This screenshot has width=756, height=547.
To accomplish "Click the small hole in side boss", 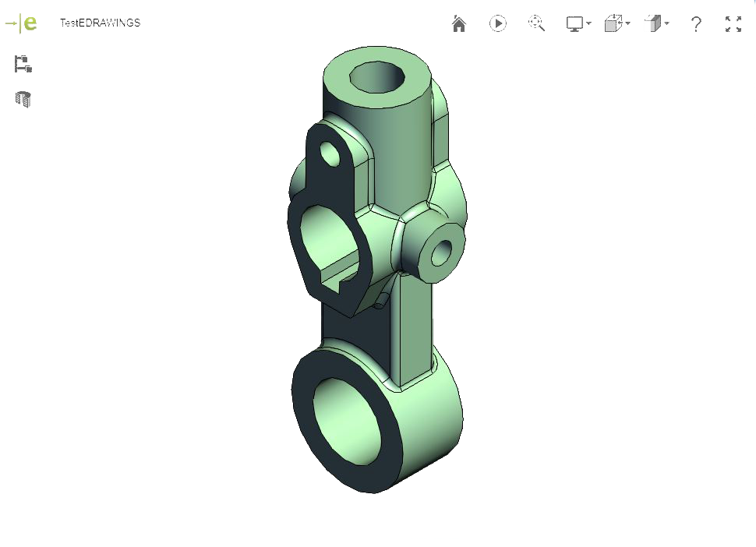I will tap(441, 251).
